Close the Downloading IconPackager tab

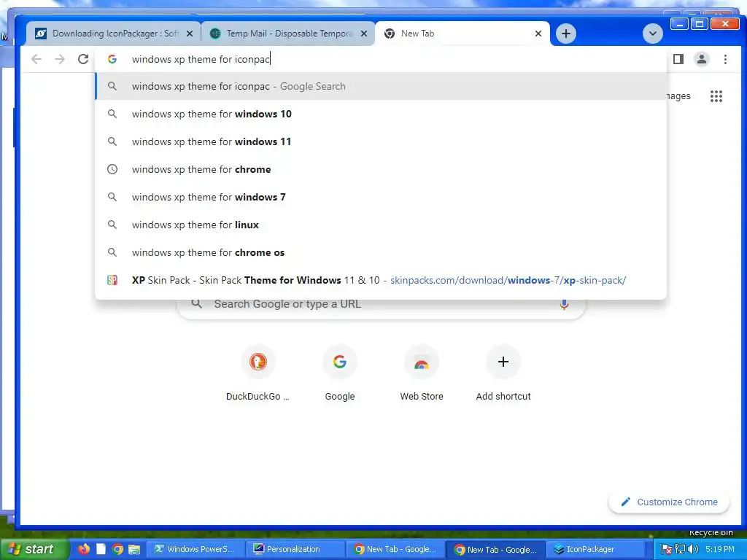[190, 34]
